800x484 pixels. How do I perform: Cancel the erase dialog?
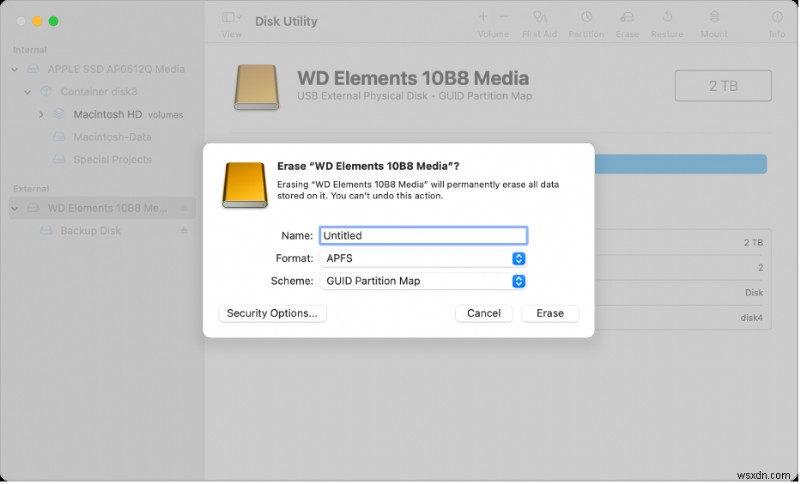484,314
